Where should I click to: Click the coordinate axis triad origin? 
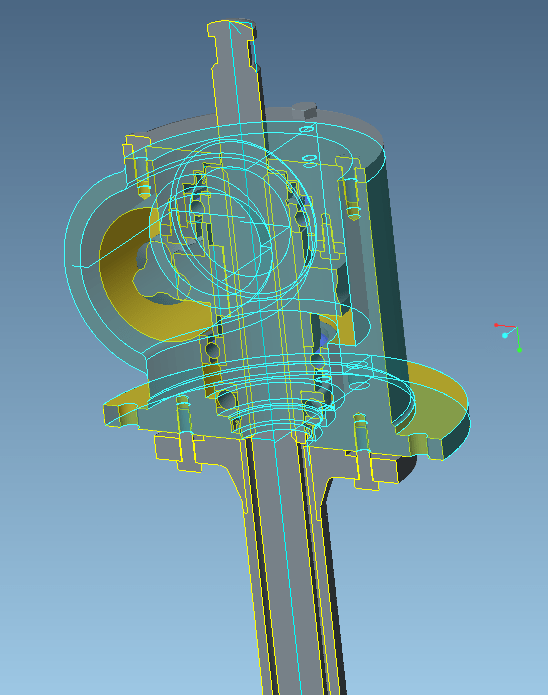tap(516, 328)
